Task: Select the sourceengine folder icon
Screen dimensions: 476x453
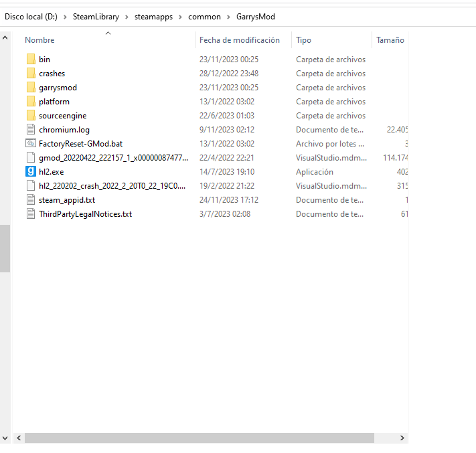Action: pos(31,115)
